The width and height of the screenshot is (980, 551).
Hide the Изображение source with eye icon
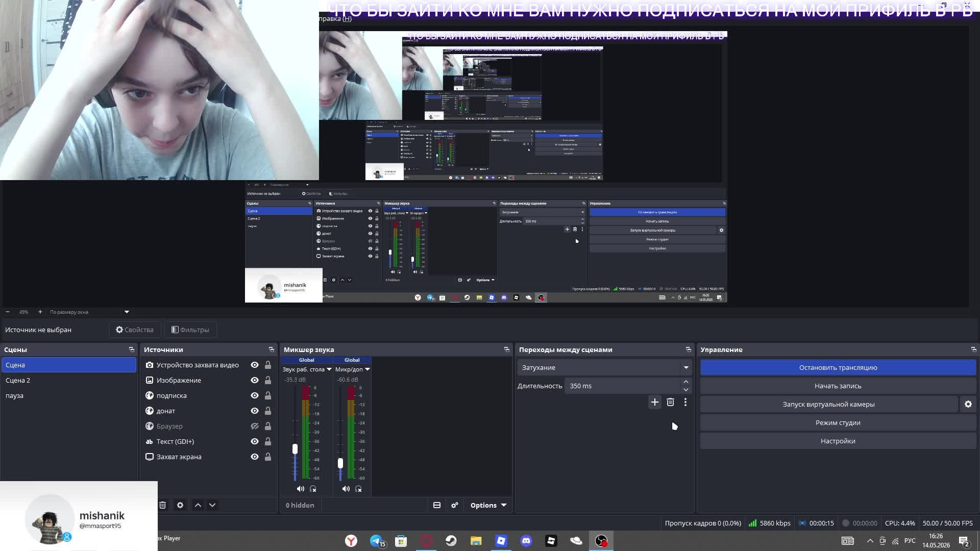point(254,380)
